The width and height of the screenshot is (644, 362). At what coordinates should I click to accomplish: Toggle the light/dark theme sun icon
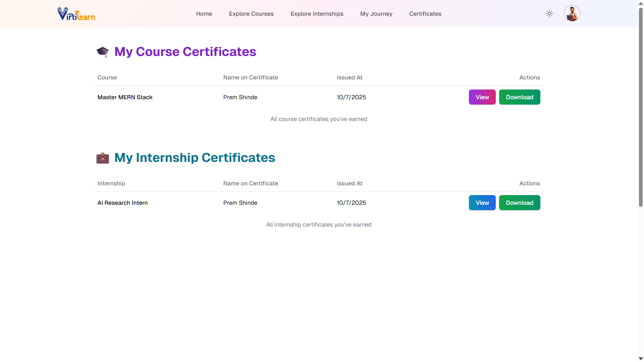[x=549, y=14]
